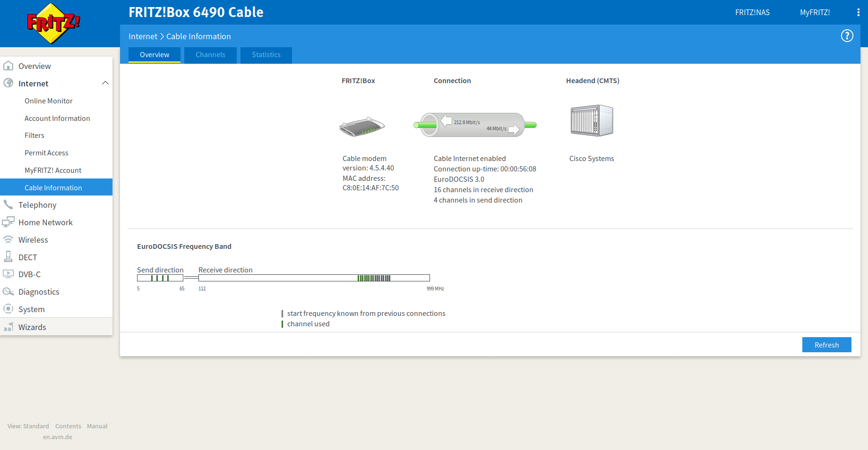868x450 pixels.
Task: Click the FRITZ! logo
Action: [53, 23]
